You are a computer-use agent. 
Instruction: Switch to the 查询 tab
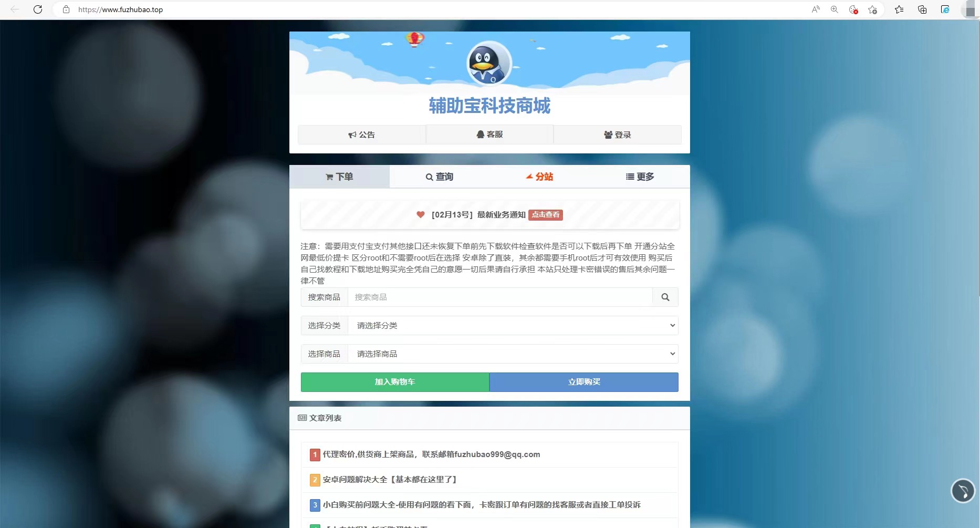[x=439, y=177]
